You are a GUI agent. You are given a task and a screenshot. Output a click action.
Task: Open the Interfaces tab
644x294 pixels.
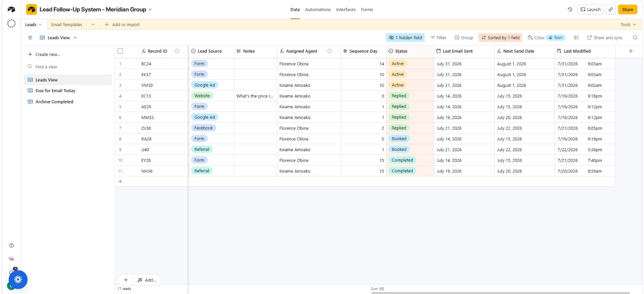346,9
